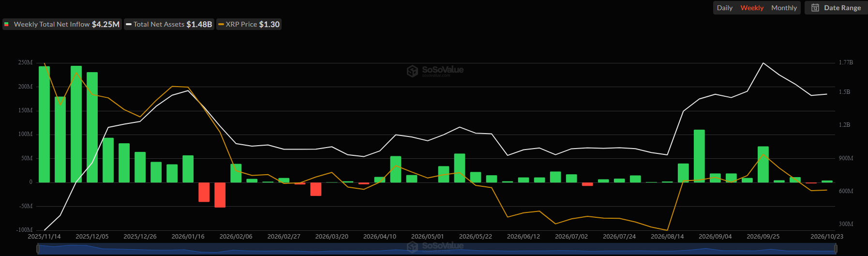Click the tall green bar near 2026/09/04
The height and width of the screenshot is (256, 868).
[x=699, y=156]
